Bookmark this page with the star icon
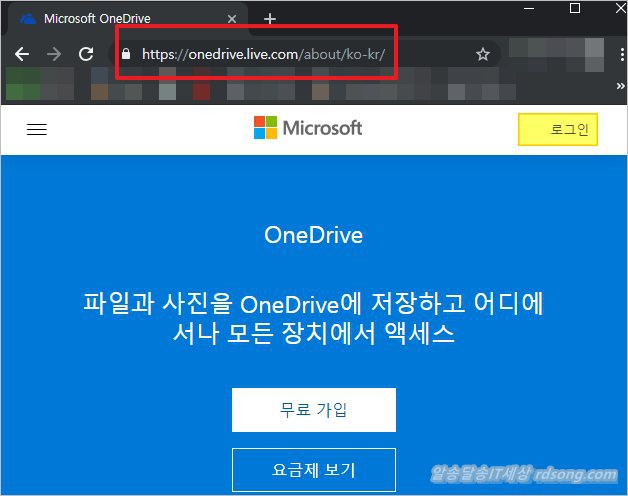 click(483, 54)
